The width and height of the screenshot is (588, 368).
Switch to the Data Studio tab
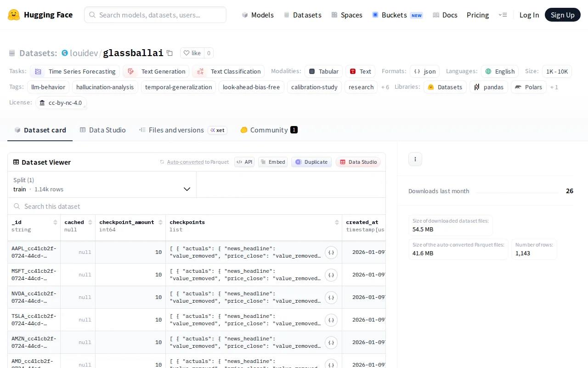click(x=102, y=130)
